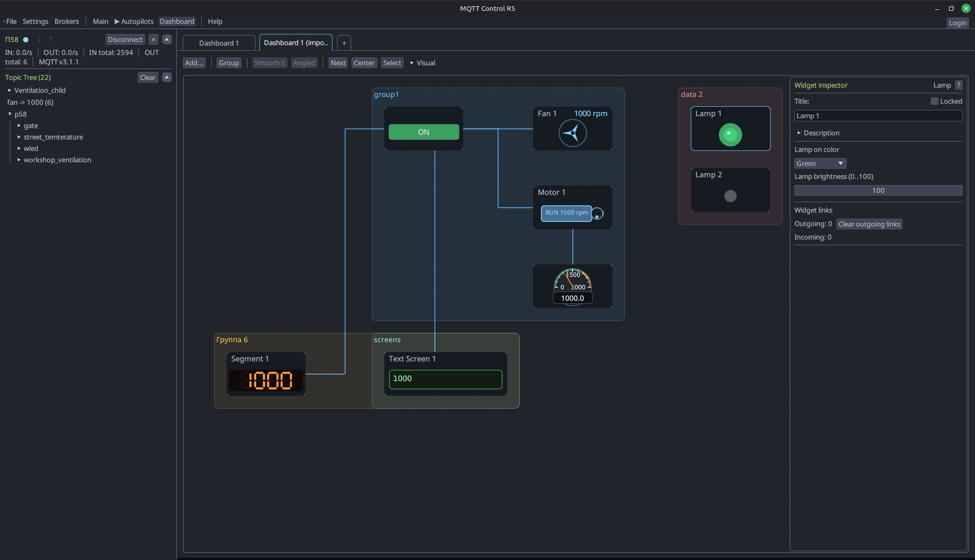
Task: Click the round knob icon on Motor 1
Action: tap(597, 214)
